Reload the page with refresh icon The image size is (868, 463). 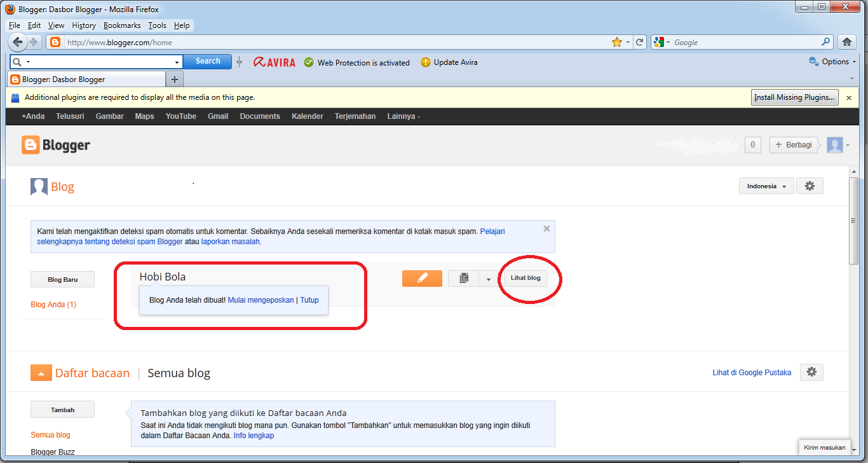pos(640,43)
